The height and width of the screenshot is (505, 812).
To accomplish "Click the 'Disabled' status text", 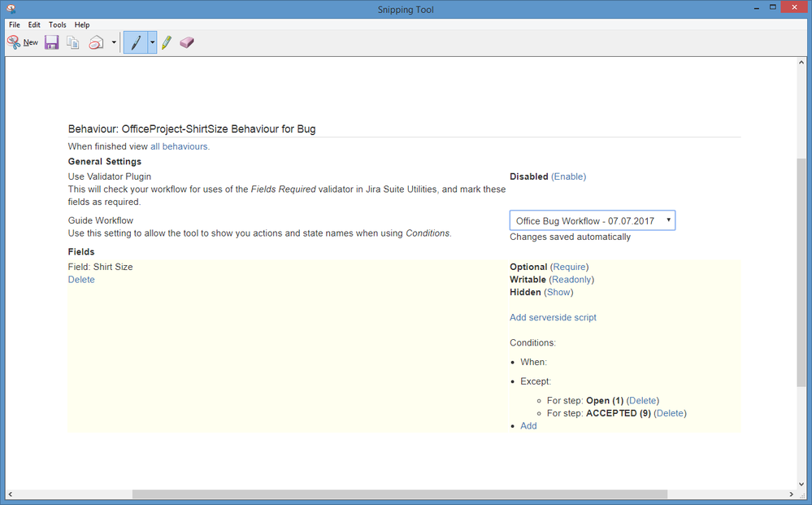I will click(528, 176).
